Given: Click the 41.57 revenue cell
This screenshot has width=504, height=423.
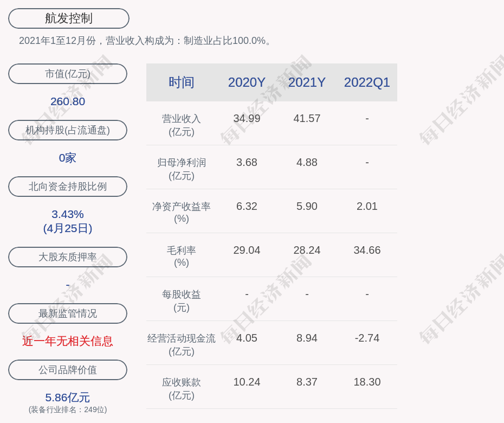Looking at the screenshot, I should pos(307,118).
